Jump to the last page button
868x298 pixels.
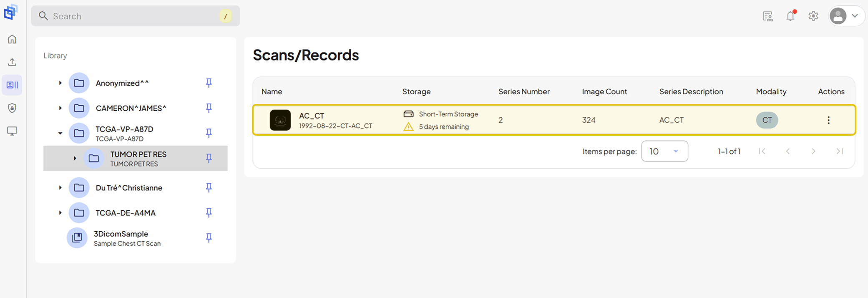(840, 151)
